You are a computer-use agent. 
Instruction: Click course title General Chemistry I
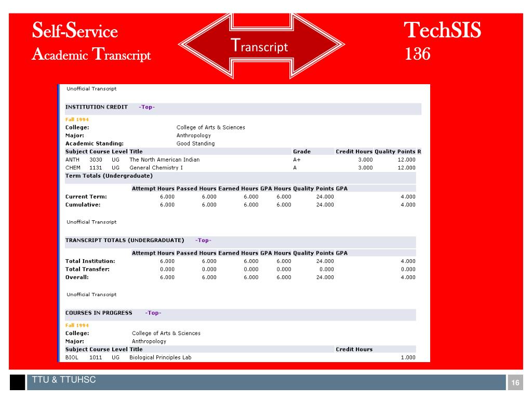(156, 168)
